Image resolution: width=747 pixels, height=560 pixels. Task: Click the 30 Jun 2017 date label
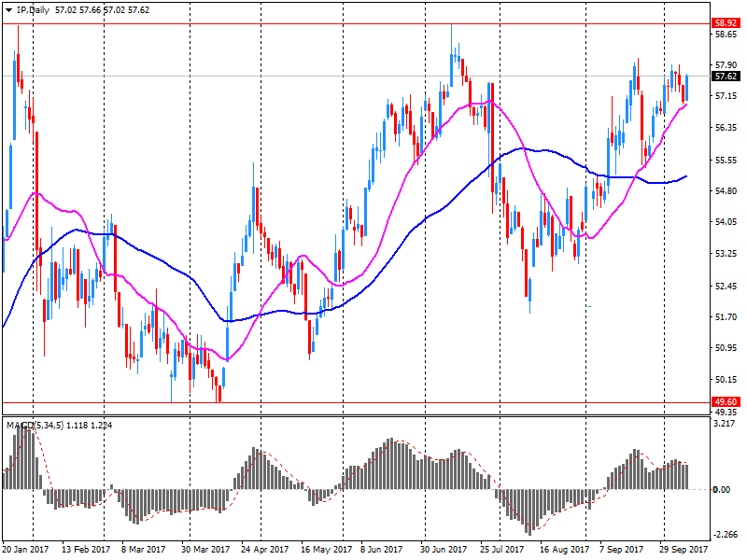click(444, 550)
